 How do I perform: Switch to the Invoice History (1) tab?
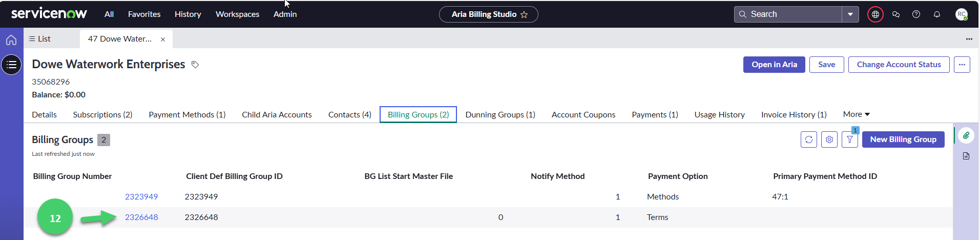794,115
